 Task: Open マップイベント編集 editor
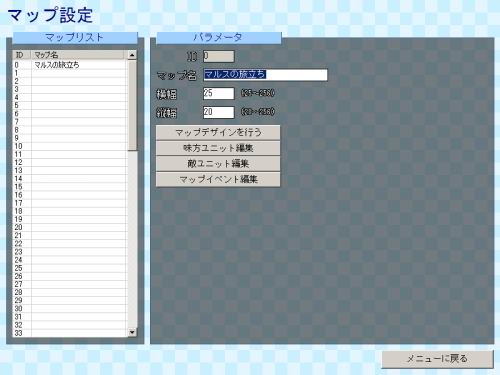coord(218,179)
